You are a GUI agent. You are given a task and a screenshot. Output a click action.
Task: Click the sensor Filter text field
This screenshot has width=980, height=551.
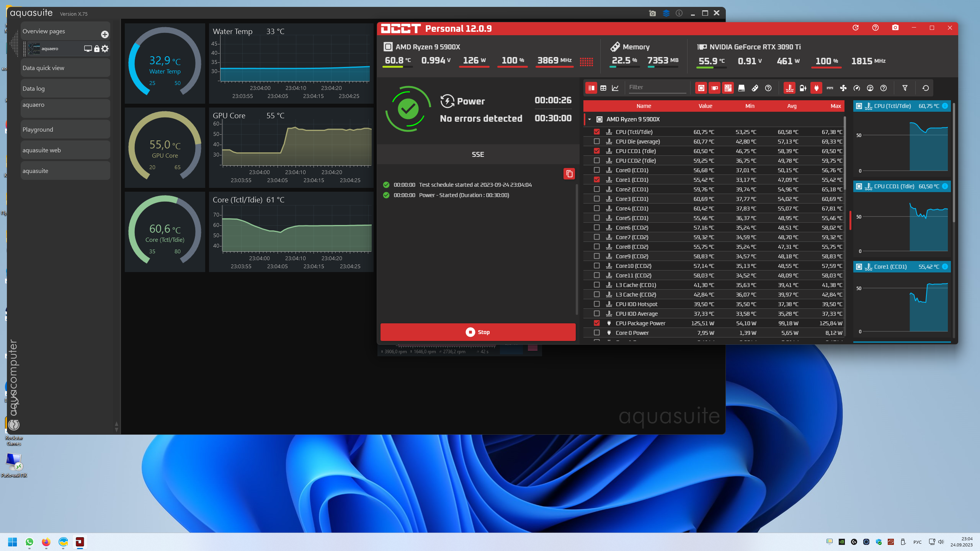[657, 87]
